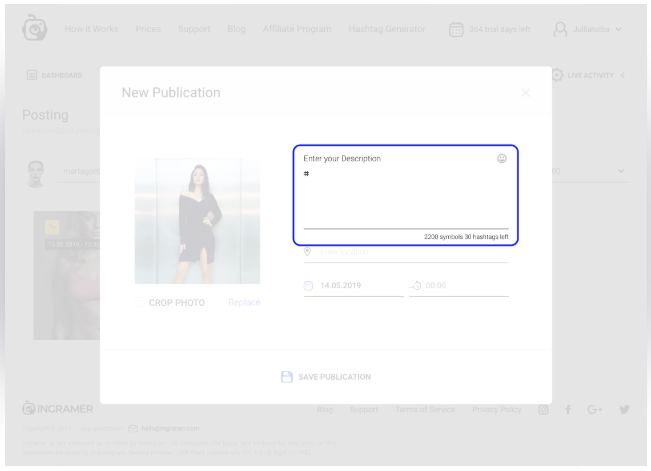
Task: Open the Facebook icon in footer
Action: tap(568, 410)
